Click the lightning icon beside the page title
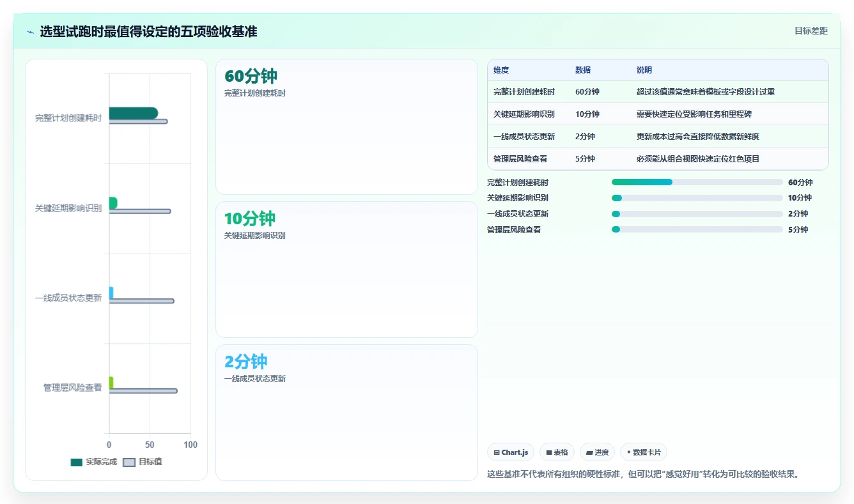Viewport: 854px width, 504px height. point(31,31)
